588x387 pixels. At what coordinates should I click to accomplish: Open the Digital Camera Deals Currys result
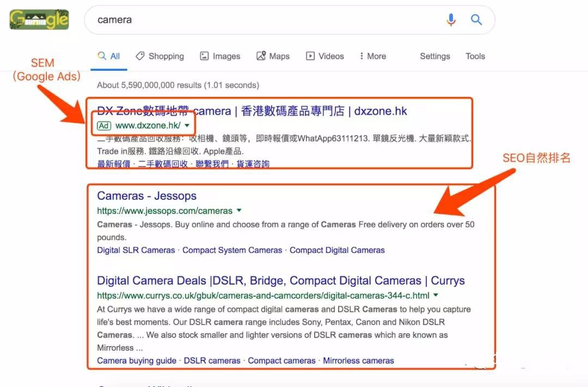[281, 280]
